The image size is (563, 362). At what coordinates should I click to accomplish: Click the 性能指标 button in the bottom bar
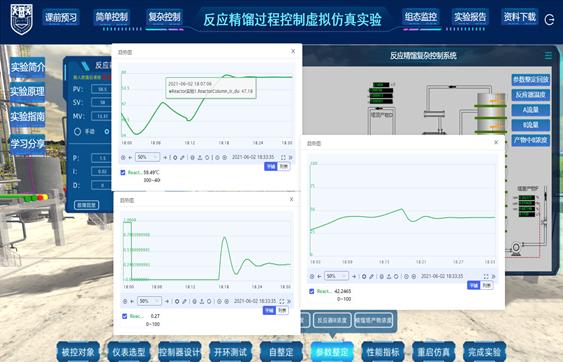[383, 352]
